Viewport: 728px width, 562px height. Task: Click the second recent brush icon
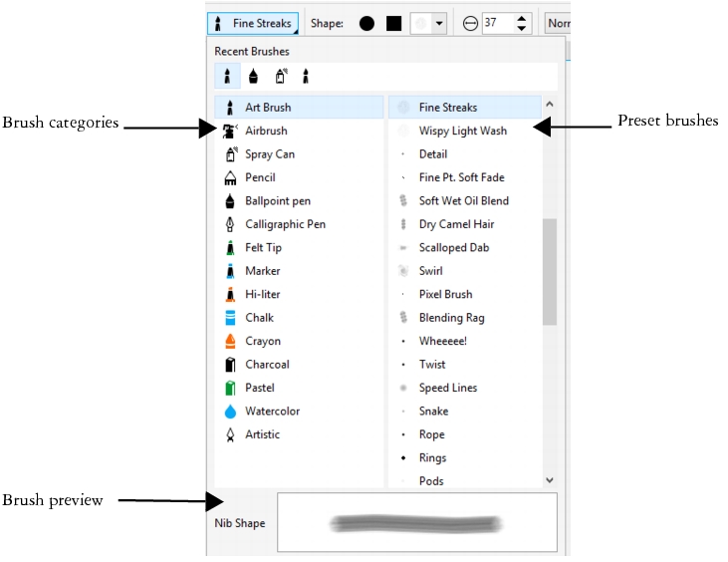[x=253, y=76]
